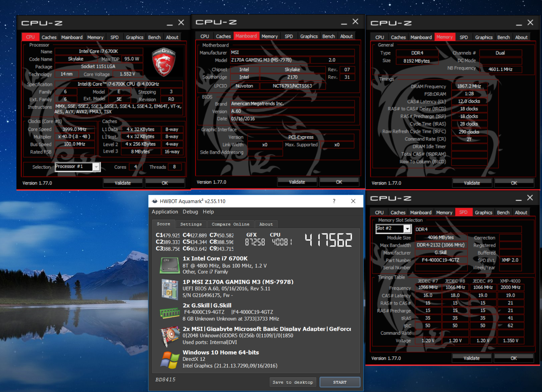Click the Intel Core i7 6700K name field
The height and width of the screenshot is (392, 542).
(98, 51)
